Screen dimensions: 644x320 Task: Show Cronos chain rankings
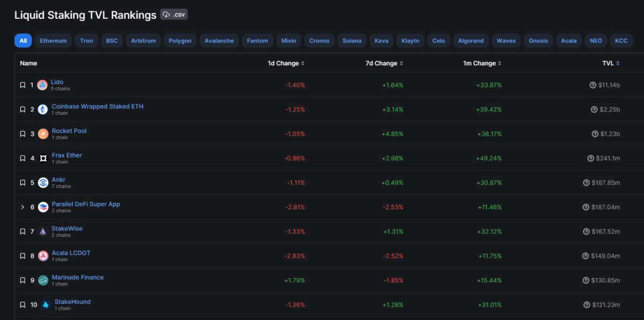tap(319, 41)
